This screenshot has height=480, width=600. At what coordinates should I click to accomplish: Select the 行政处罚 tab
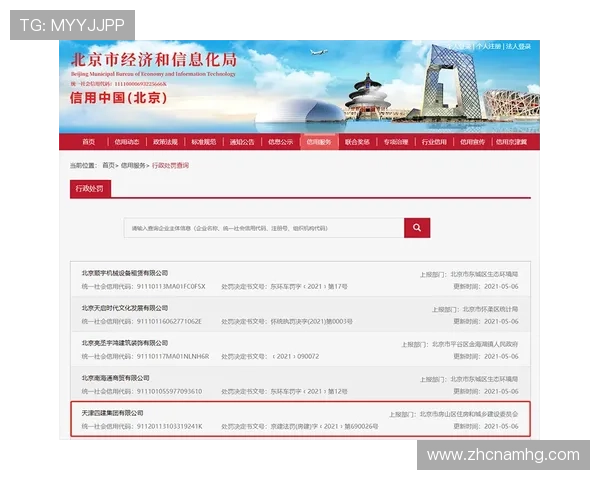point(90,188)
